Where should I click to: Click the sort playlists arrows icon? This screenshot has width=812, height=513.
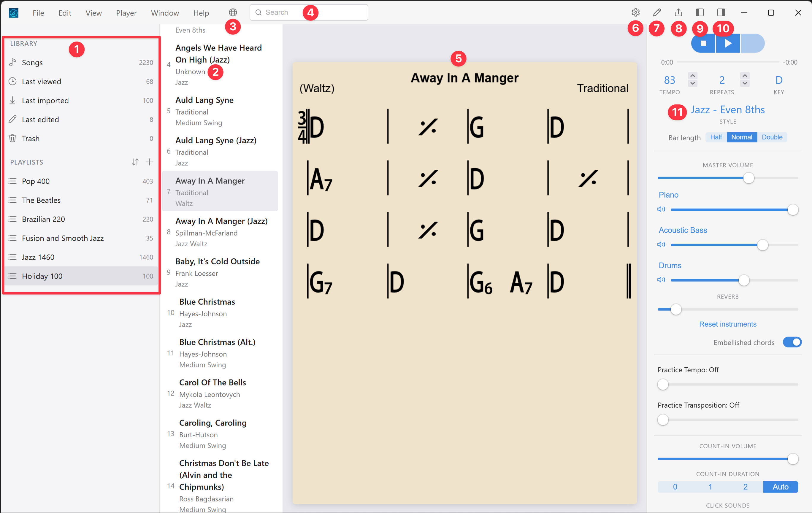point(135,162)
